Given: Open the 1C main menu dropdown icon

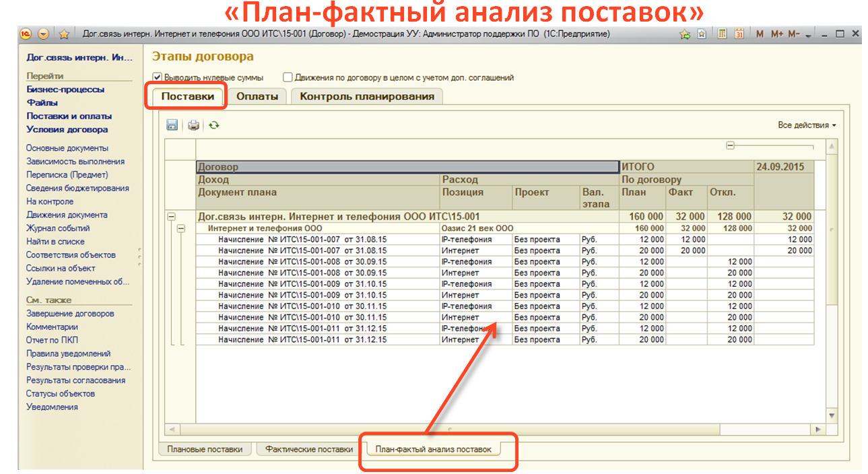Looking at the screenshot, I should tap(44, 34).
